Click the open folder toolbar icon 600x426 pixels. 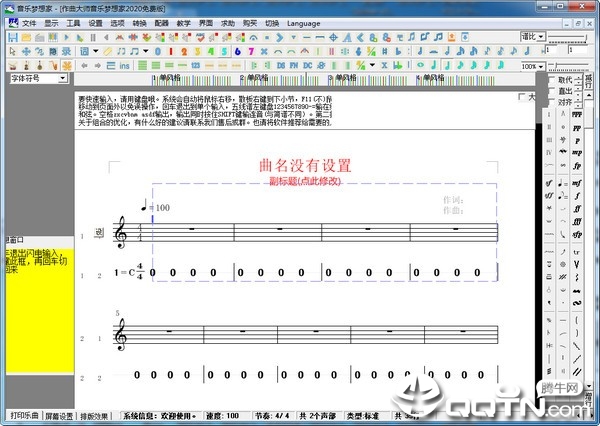pyautogui.click(x=26, y=37)
